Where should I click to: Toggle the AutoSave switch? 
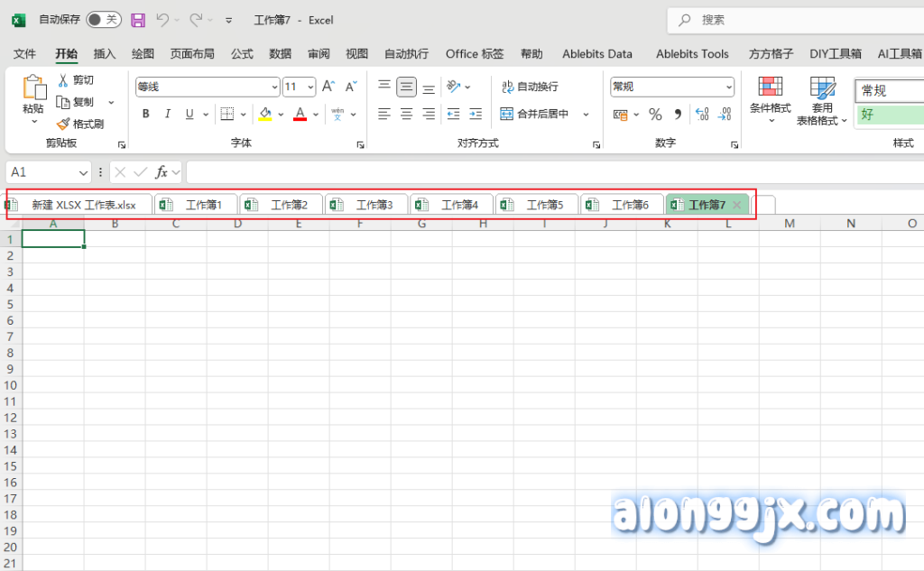pos(103,19)
